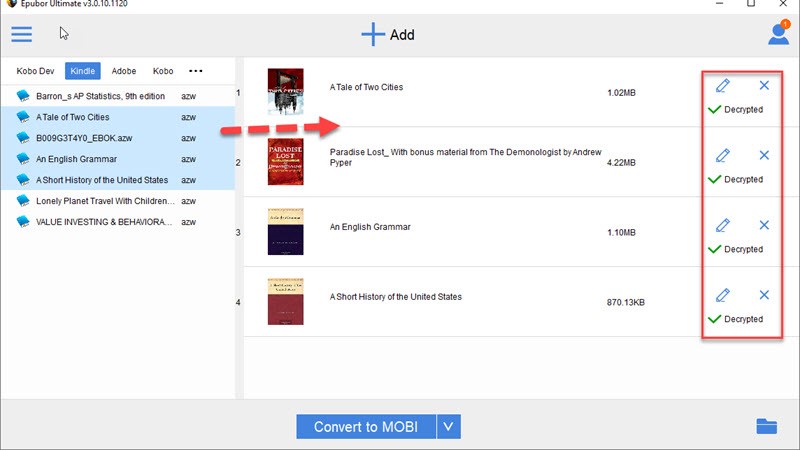Minimize the Epubor Ultimate window
800x450 pixels.
point(719,4)
